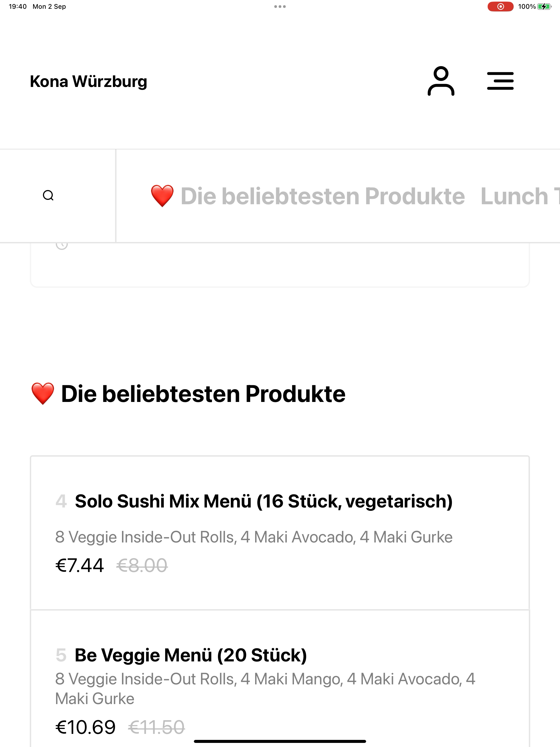Image resolution: width=560 pixels, height=747 pixels.
Task: Tap the €7.44 price of Solo Sushi Mix
Action: pos(79,565)
